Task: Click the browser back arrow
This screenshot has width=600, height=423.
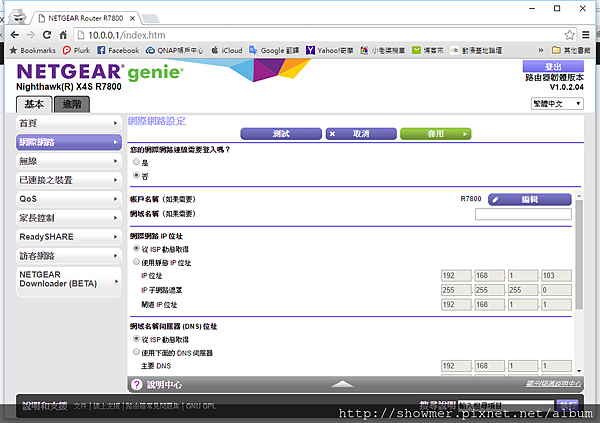Action: pos(17,32)
